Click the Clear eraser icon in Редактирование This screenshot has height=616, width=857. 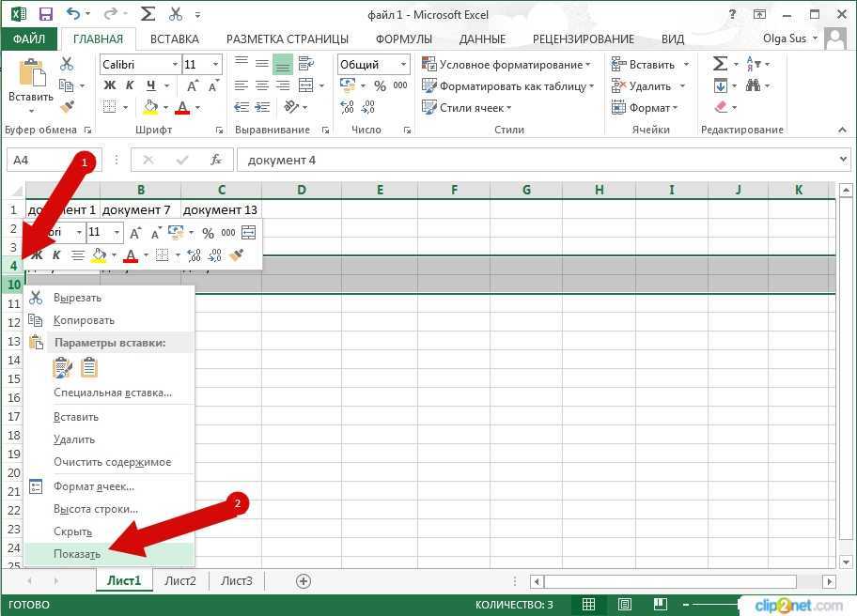(x=721, y=106)
